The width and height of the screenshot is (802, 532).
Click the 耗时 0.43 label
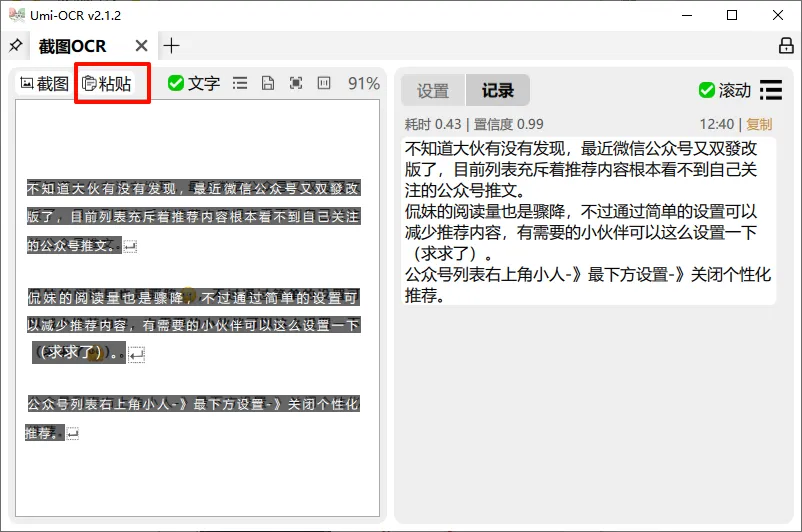(433, 124)
